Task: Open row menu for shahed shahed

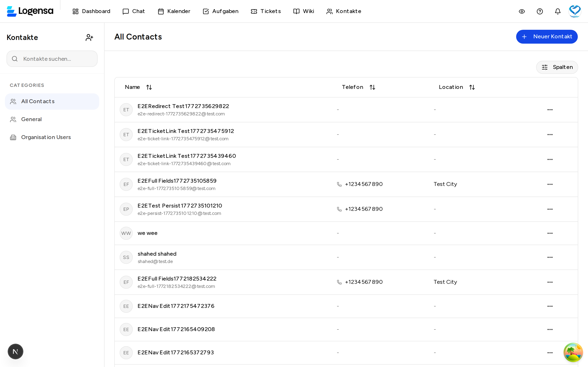Action: click(550, 257)
